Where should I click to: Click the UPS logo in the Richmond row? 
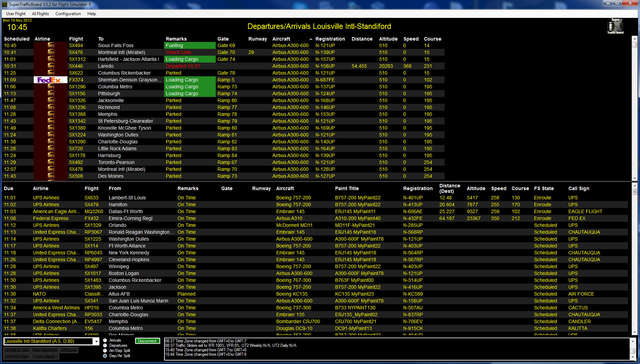pyautogui.click(x=51, y=107)
